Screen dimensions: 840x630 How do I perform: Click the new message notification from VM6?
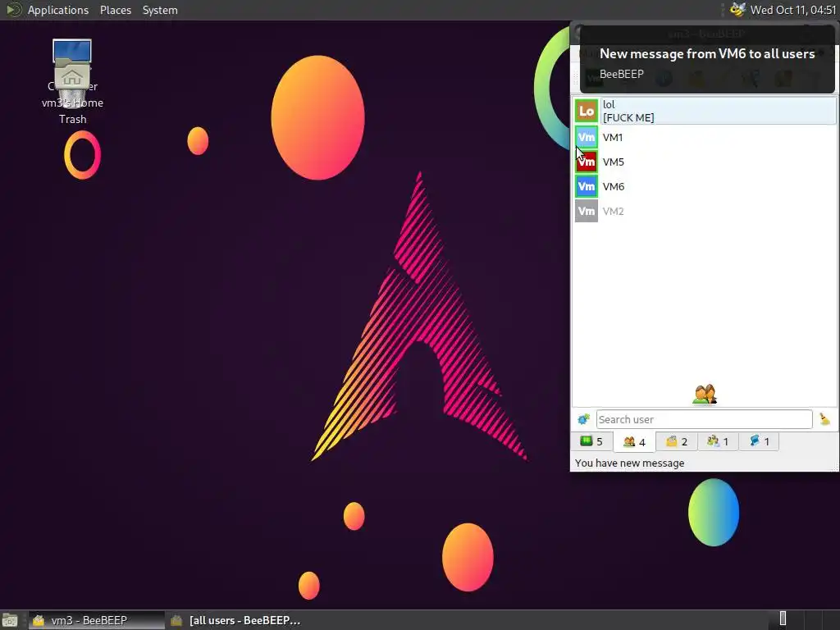click(707, 60)
